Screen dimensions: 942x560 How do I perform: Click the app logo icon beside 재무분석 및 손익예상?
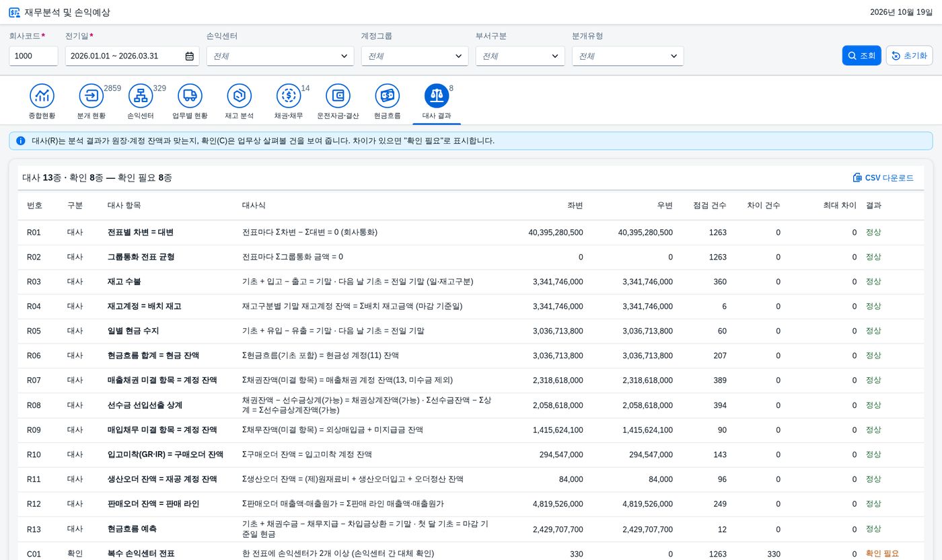tap(14, 12)
